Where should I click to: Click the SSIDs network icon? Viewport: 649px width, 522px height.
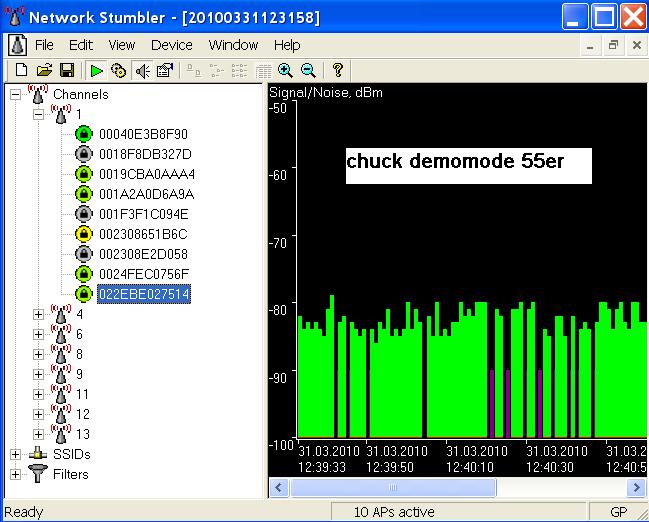pos(38,454)
